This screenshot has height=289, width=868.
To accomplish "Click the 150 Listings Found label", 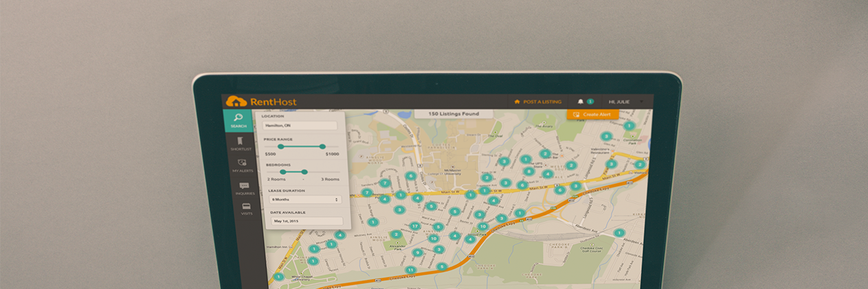I will tap(452, 114).
